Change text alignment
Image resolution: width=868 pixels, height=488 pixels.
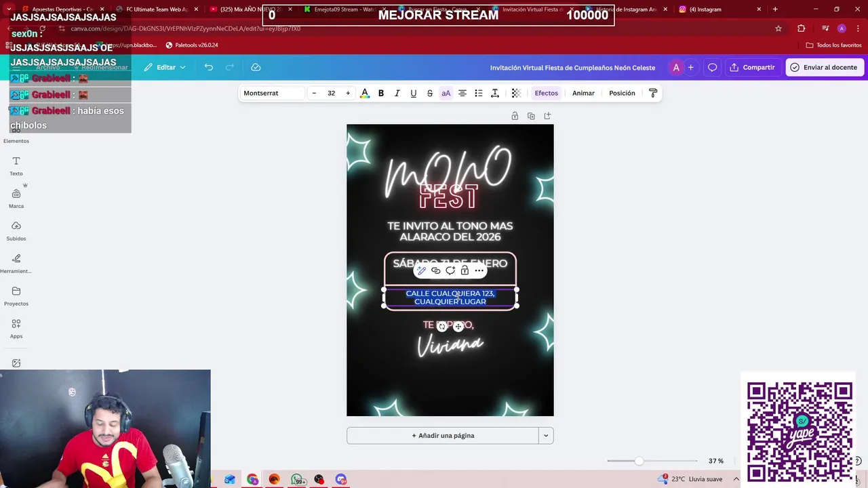point(462,93)
